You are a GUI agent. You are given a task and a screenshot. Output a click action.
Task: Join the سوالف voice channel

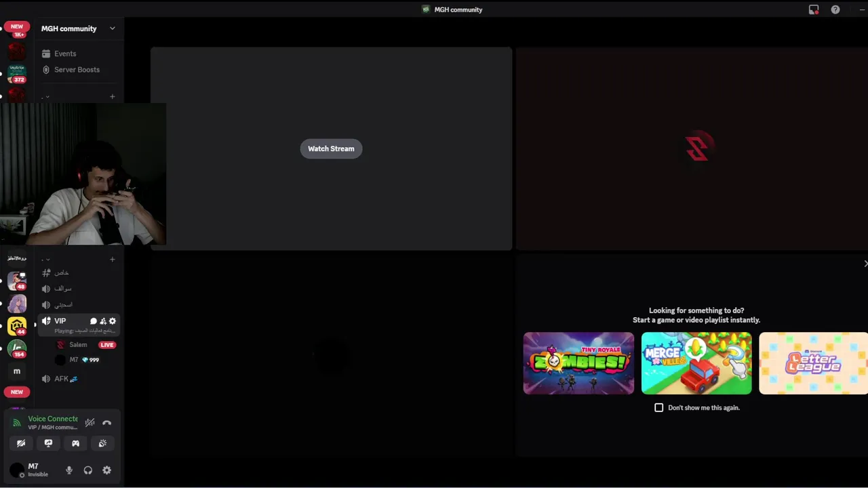tap(62, 289)
